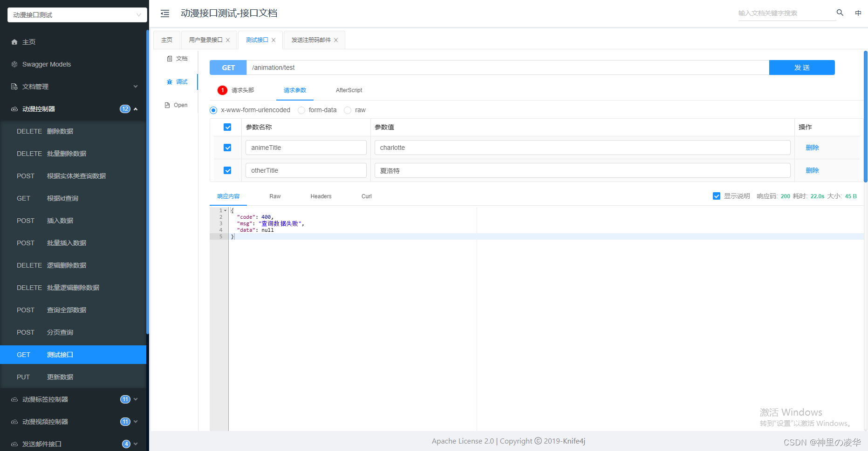Click the 动漫控制器 cloud icon
Screen dimensions: 868x451
14,109
